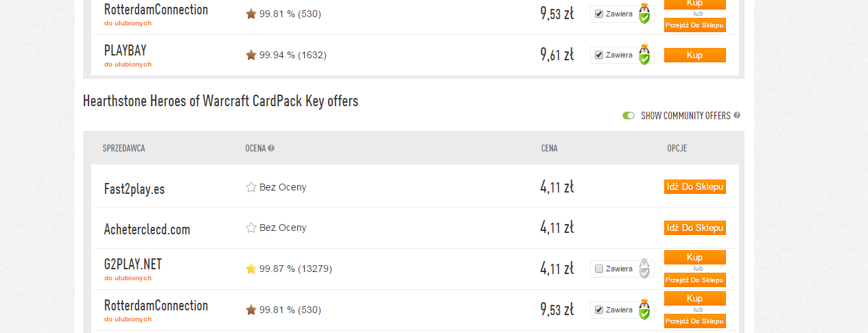Click the empty rating star for Acheterclecd.com

(251, 227)
